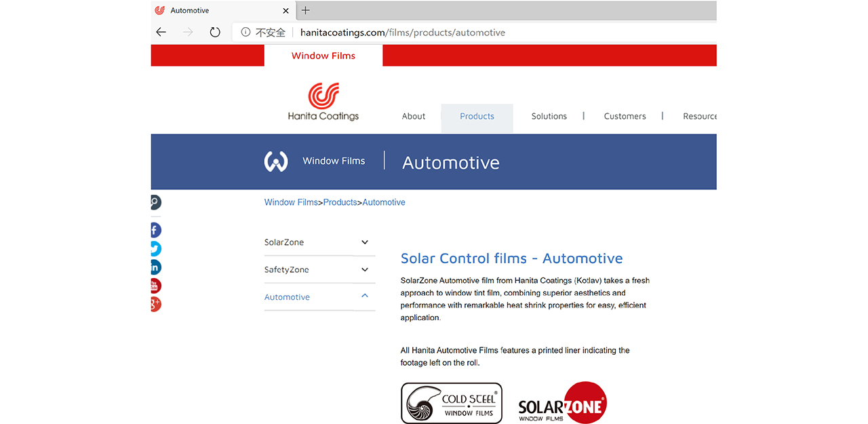Select the Automotive browser tab
Viewport: 868px width, 424px height.
(222, 11)
